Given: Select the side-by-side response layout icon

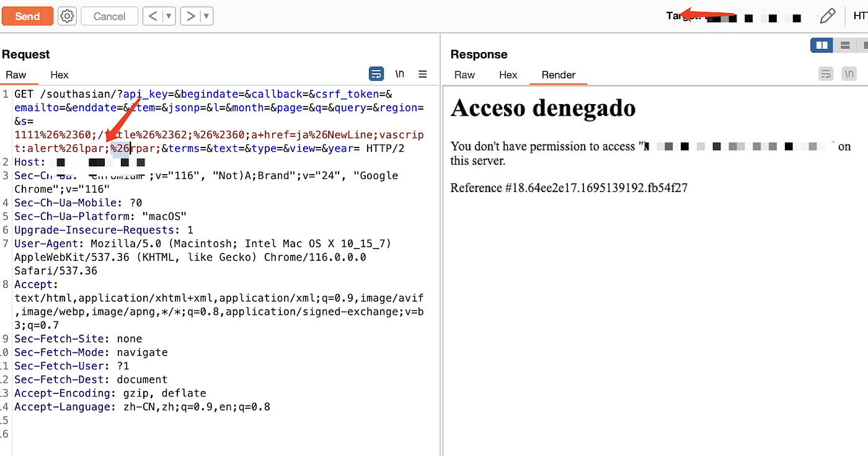Looking at the screenshot, I should tap(821, 45).
